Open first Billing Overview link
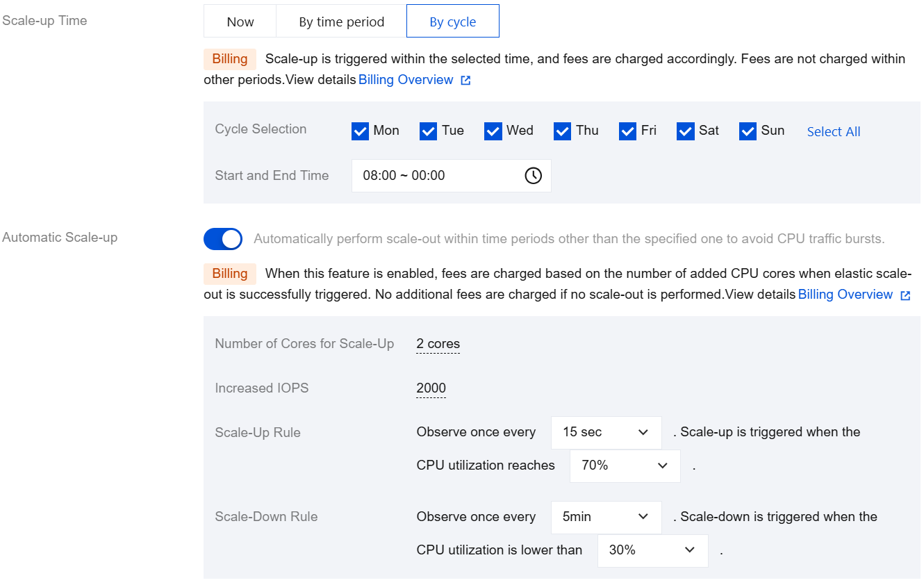The height and width of the screenshot is (585, 924). click(x=406, y=80)
